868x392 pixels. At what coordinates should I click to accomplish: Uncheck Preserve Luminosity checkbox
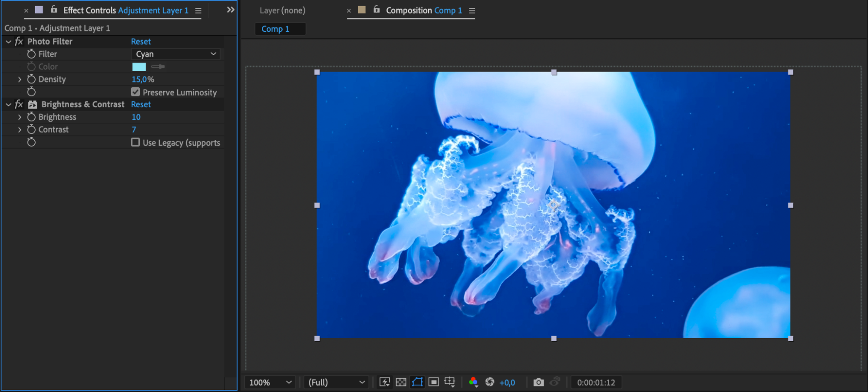coord(135,92)
